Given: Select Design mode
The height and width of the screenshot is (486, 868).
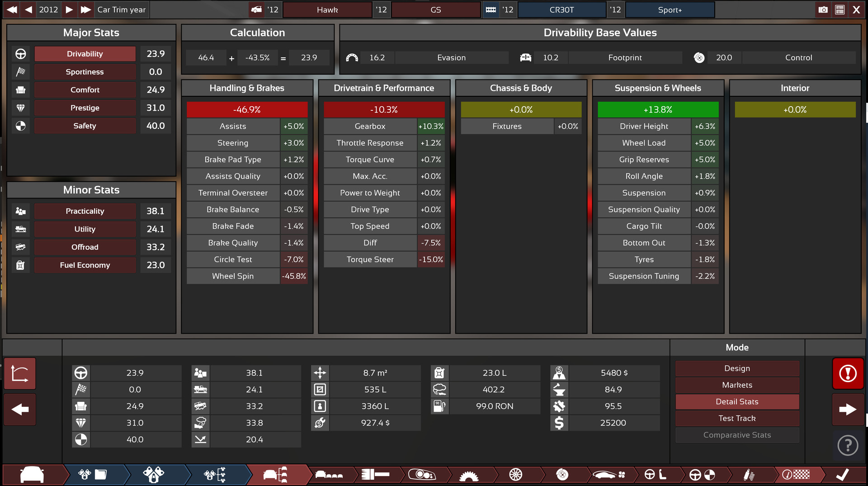Looking at the screenshot, I should (737, 368).
